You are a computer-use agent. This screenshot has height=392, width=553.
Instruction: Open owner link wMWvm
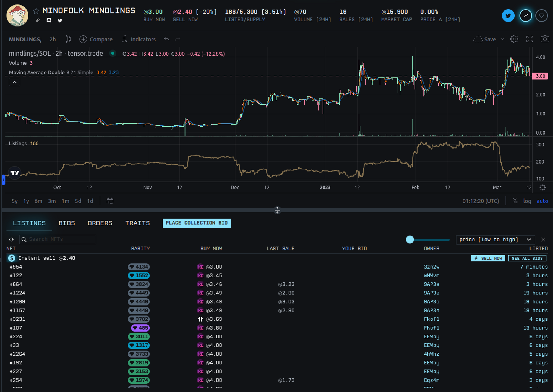[431, 275]
